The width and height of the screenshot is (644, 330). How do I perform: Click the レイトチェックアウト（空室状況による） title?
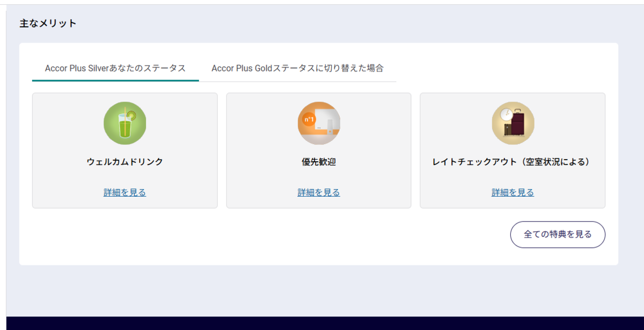point(513,162)
